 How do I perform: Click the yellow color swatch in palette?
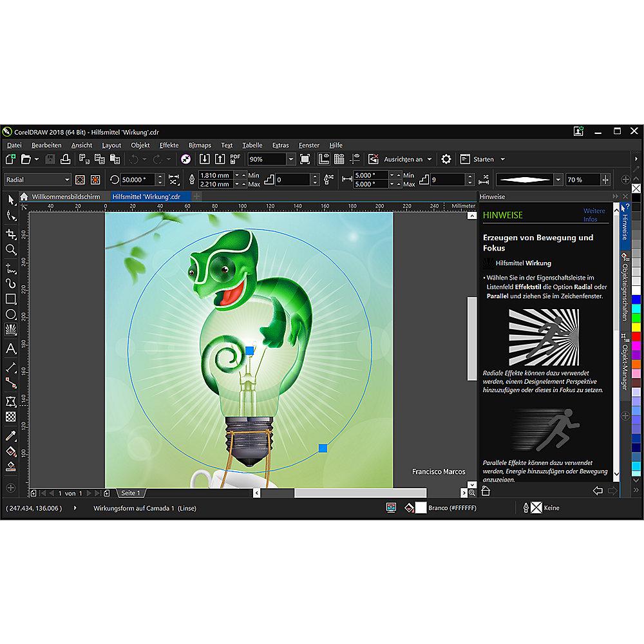636,327
